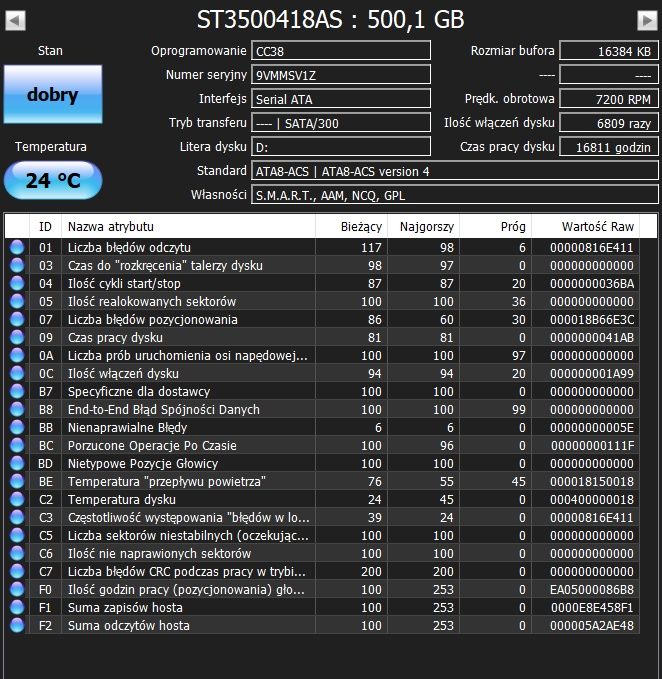Select 'Specyficzne dla dostawcy' row text
The height and width of the screenshot is (679, 662).
pyautogui.click(x=139, y=391)
